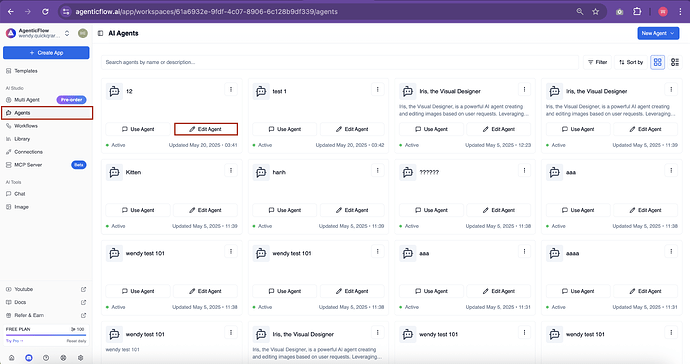Switch to grid view
The image size is (690, 364).
(x=657, y=63)
